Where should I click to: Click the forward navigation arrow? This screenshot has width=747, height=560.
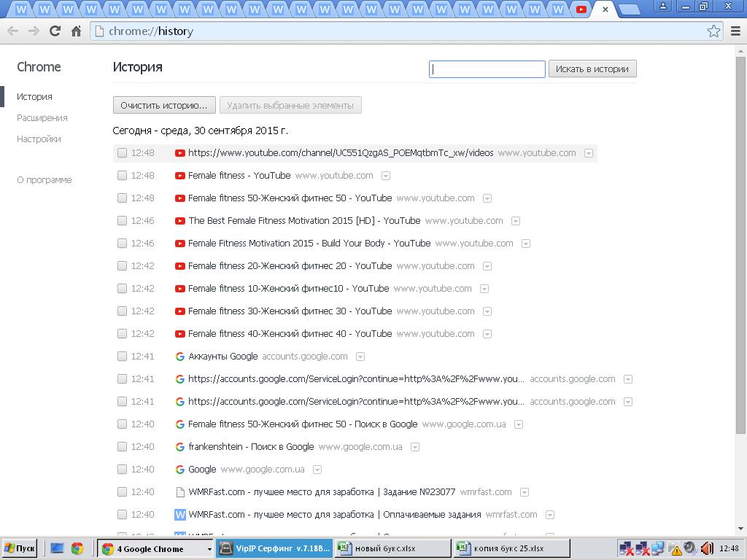pos(34,31)
